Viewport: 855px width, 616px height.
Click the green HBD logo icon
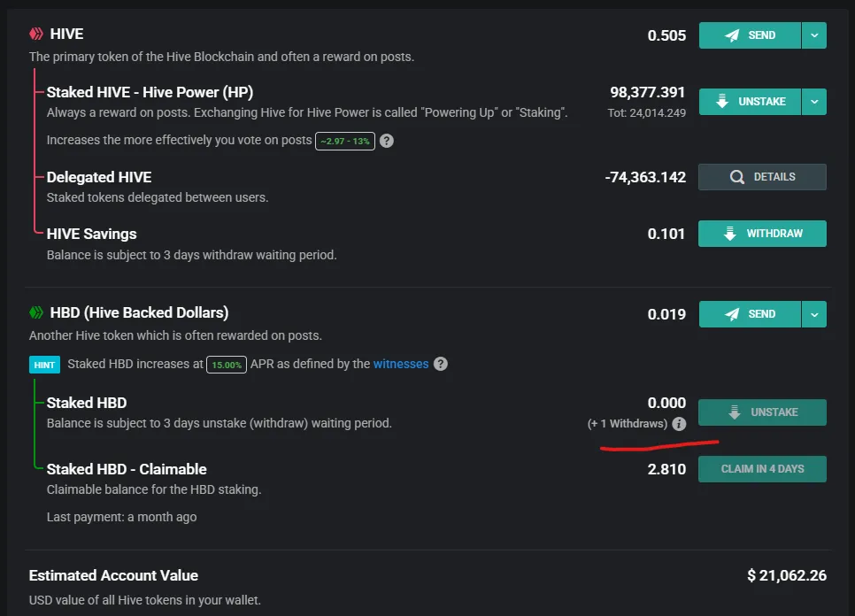pos(36,312)
